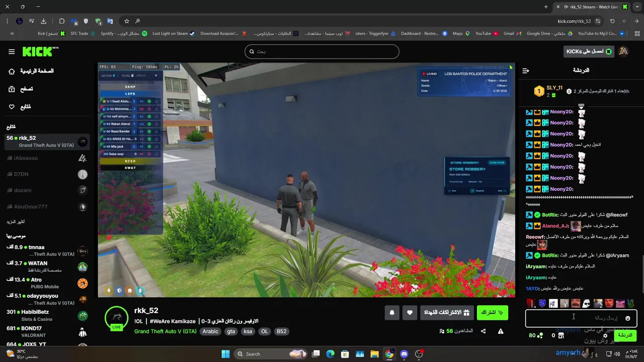Viewport: 644px width, 362px height.
Task: Open Maps bookmark
Action: 461,34
